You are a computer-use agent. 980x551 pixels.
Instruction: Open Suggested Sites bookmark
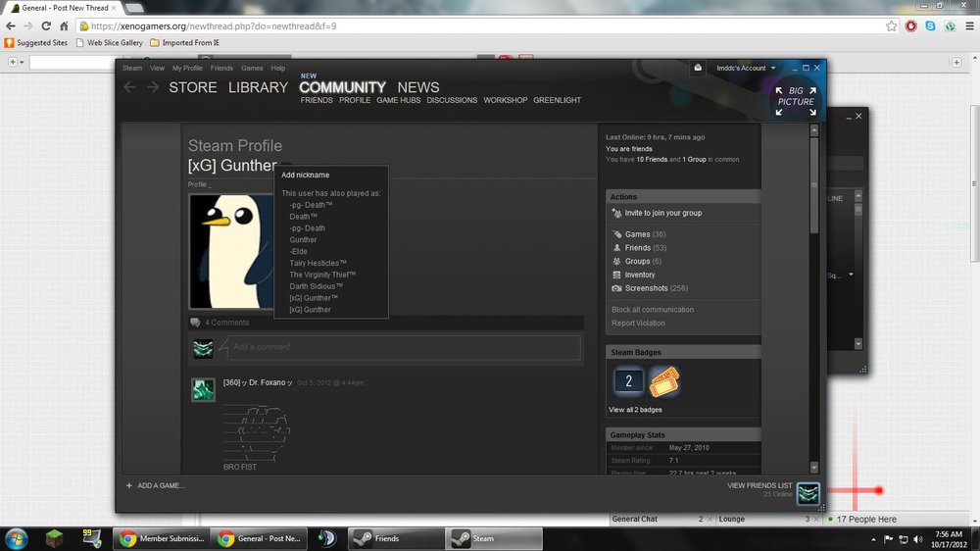pos(35,42)
